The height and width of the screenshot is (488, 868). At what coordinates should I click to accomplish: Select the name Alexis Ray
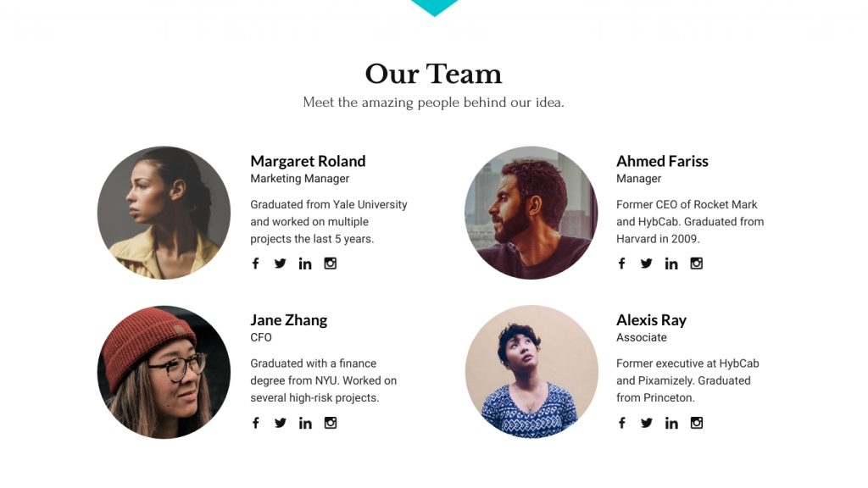(650, 320)
